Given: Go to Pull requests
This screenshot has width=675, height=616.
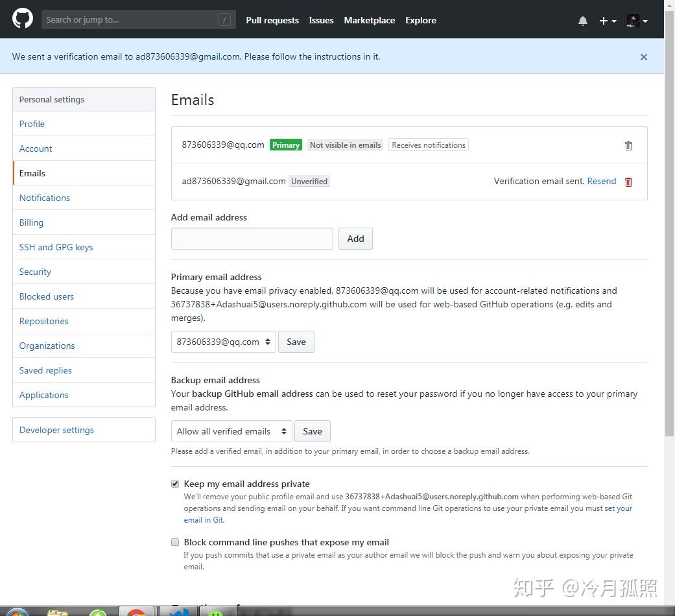Looking at the screenshot, I should (272, 20).
